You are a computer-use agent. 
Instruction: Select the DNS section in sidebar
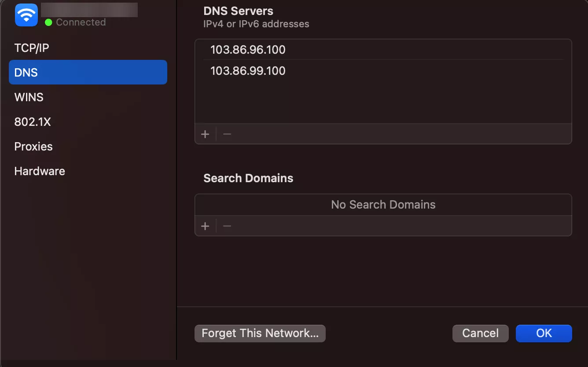pyautogui.click(x=26, y=72)
